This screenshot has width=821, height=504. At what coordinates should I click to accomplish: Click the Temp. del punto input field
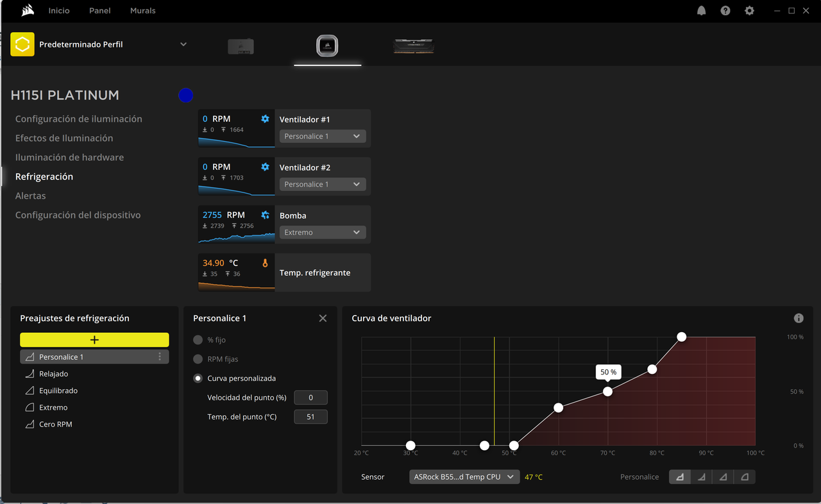[x=310, y=417]
